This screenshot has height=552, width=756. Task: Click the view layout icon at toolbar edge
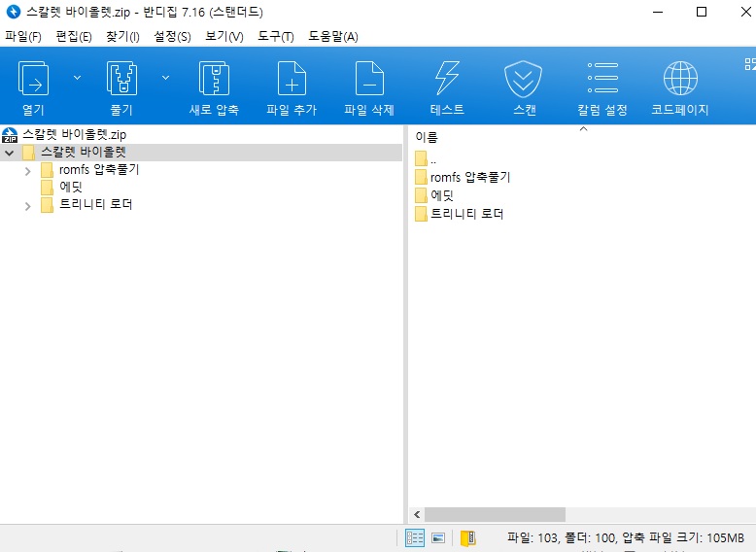click(x=750, y=63)
